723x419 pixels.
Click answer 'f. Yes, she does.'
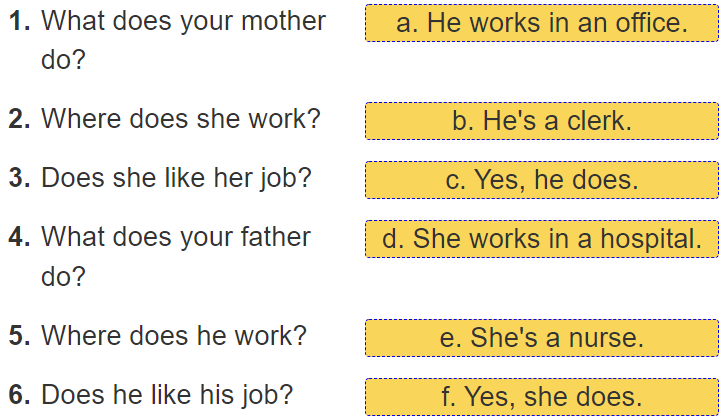pos(541,397)
